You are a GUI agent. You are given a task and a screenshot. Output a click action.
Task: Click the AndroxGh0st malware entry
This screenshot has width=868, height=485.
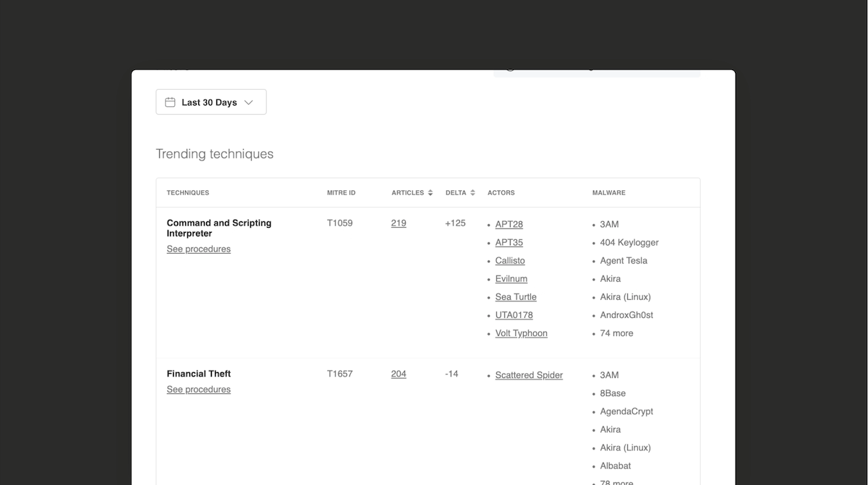tap(627, 315)
